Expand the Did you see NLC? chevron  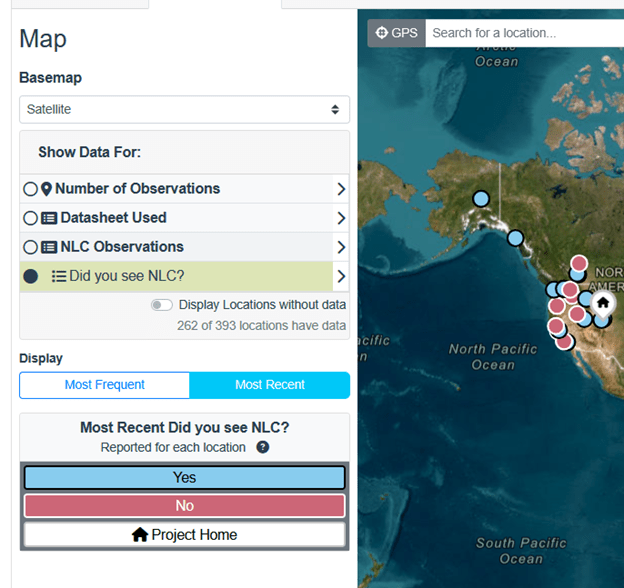pyautogui.click(x=341, y=276)
